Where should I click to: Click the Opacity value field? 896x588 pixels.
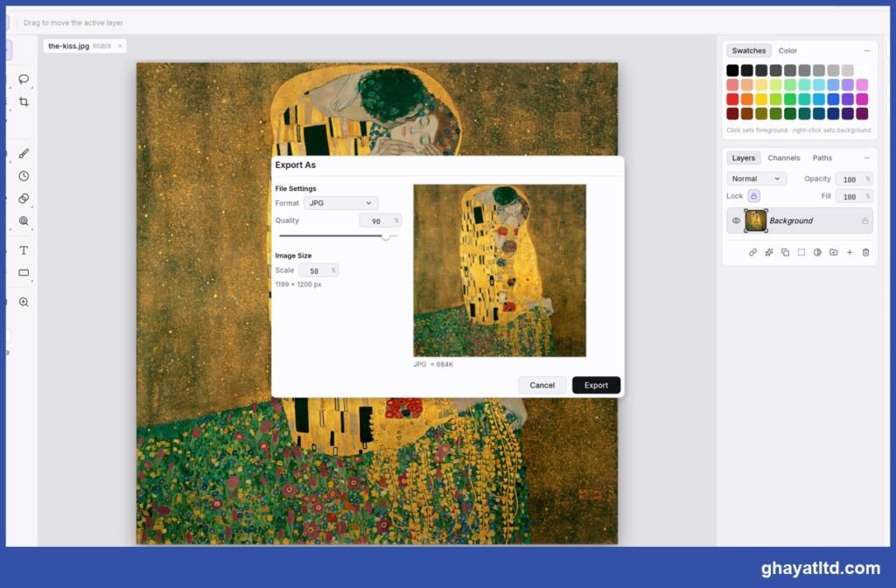coord(854,178)
